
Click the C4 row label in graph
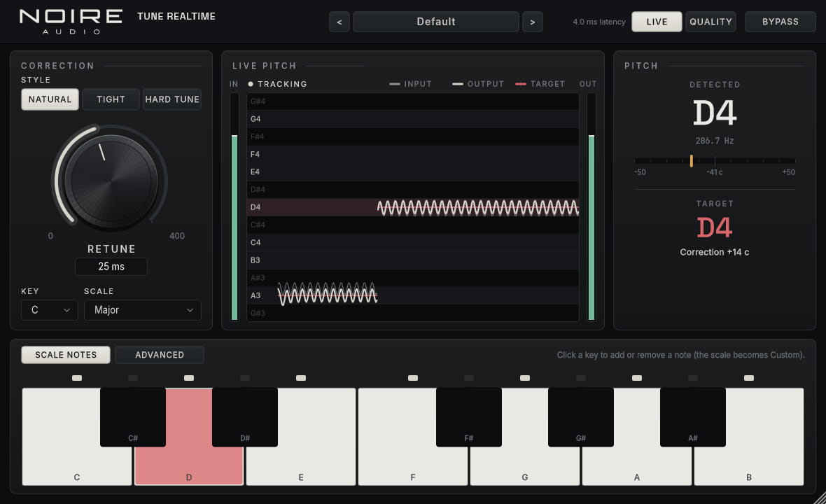(255, 242)
